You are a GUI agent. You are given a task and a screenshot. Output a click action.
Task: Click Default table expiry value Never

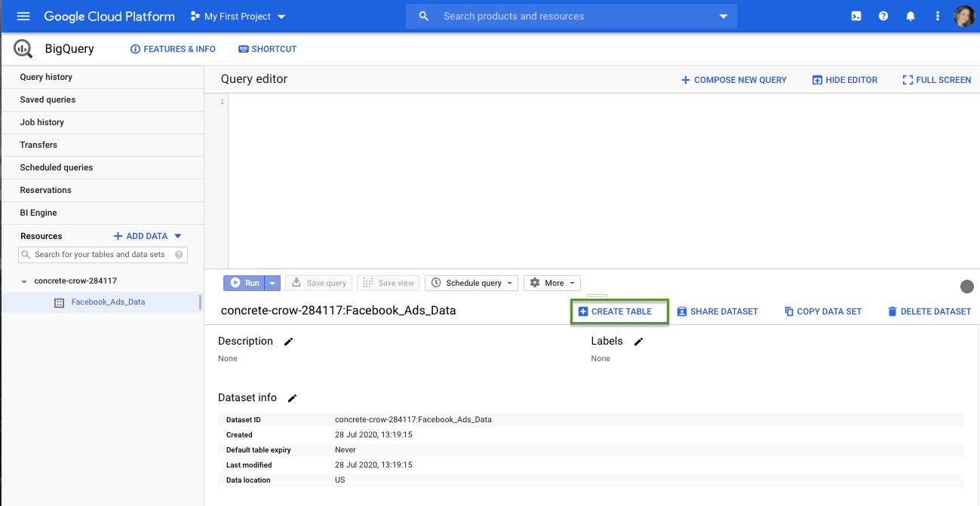(346, 449)
